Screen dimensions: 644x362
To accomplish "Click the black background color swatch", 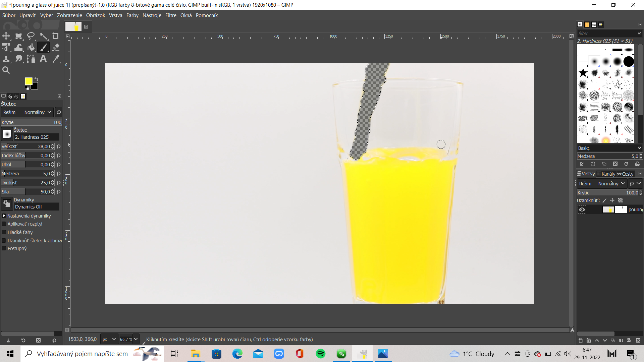I will (x=35, y=86).
